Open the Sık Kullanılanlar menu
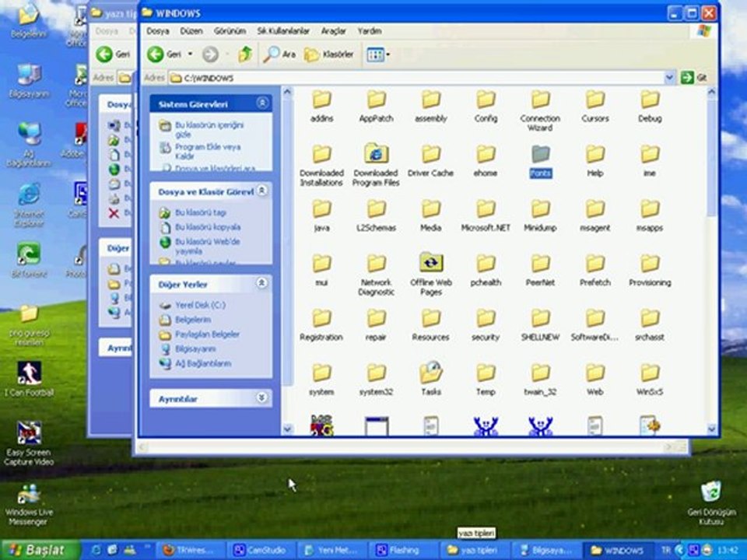Screen dimensions: 747x560 point(283,31)
